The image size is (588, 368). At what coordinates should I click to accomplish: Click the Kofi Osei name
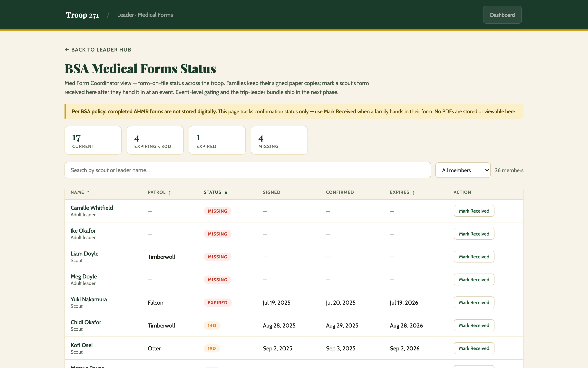(x=81, y=345)
